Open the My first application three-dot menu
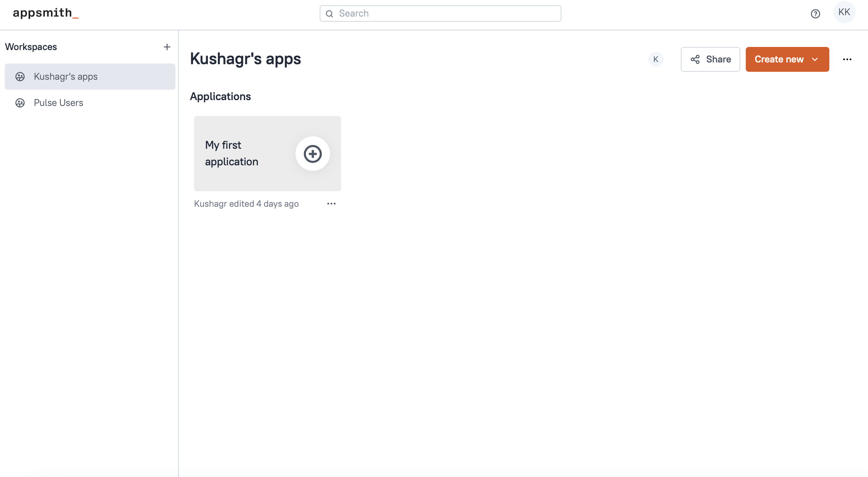The width and height of the screenshot is (868, 477). pyautogui.click(x=331, y=204)
